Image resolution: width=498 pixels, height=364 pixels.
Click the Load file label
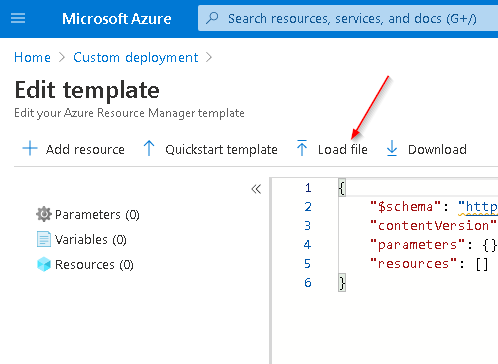pyautogui.click(x=343, y=149)
